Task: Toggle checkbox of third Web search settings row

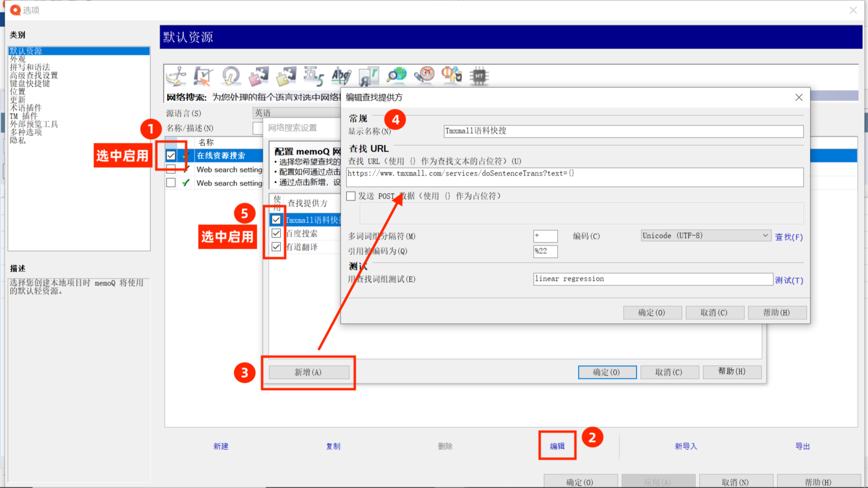Action: coord(171,183)
